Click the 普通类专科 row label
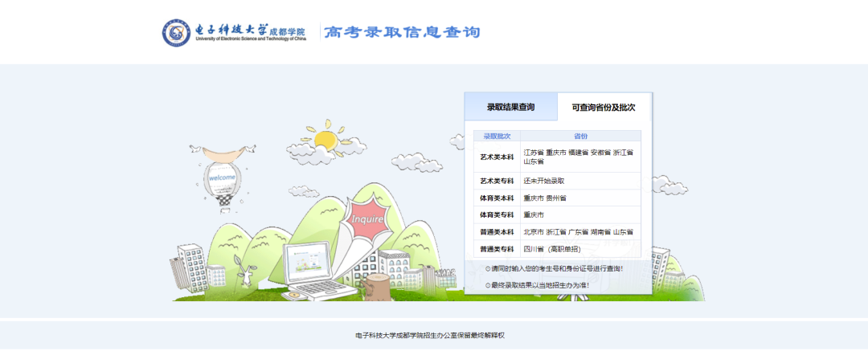Screen dimensions: 868x355 click(497, 250)
